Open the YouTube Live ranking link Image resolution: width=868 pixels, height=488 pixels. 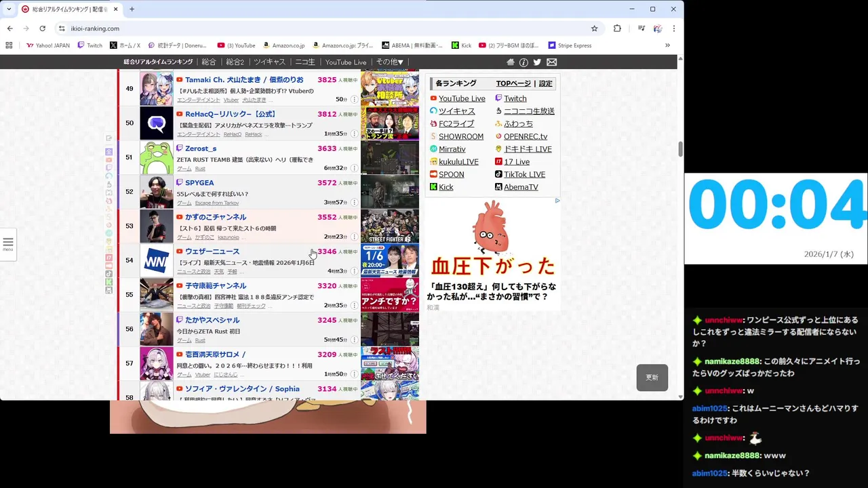(x=462, y=99)
